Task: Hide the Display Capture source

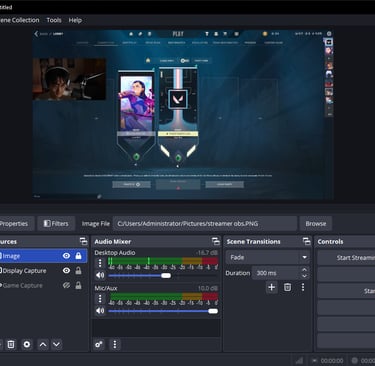Action: 66,270
